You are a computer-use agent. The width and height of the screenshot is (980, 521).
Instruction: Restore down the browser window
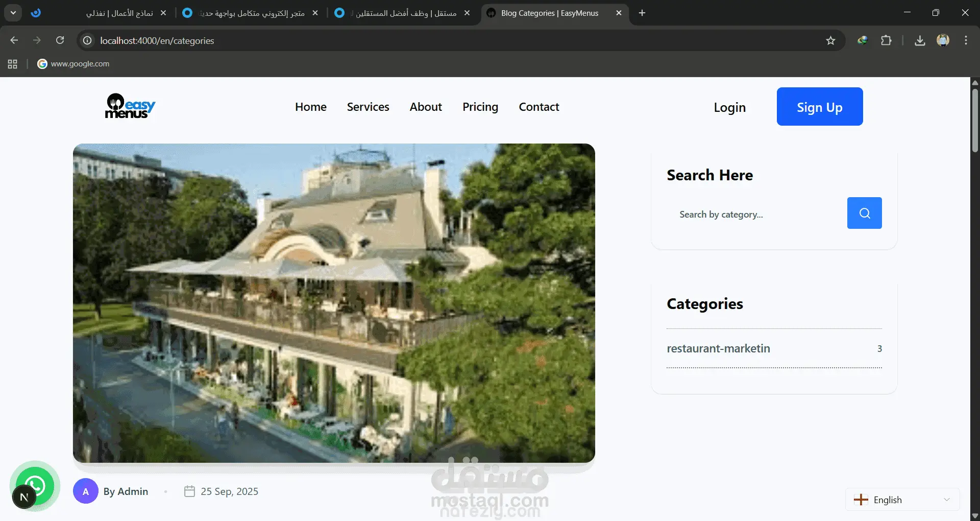[x=936, y=13]
